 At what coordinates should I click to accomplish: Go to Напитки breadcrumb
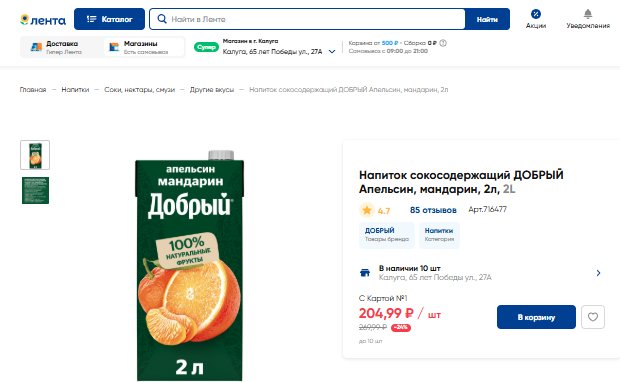point(75,90)
